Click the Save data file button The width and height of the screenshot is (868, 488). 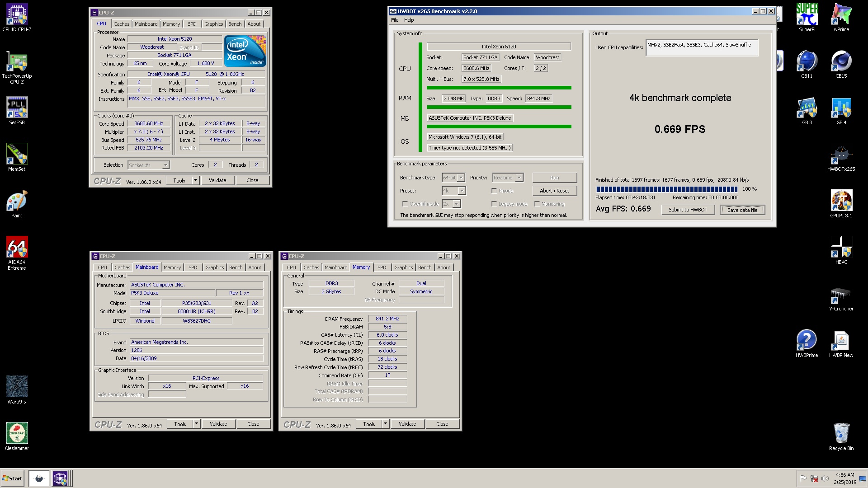click(742, 210)
